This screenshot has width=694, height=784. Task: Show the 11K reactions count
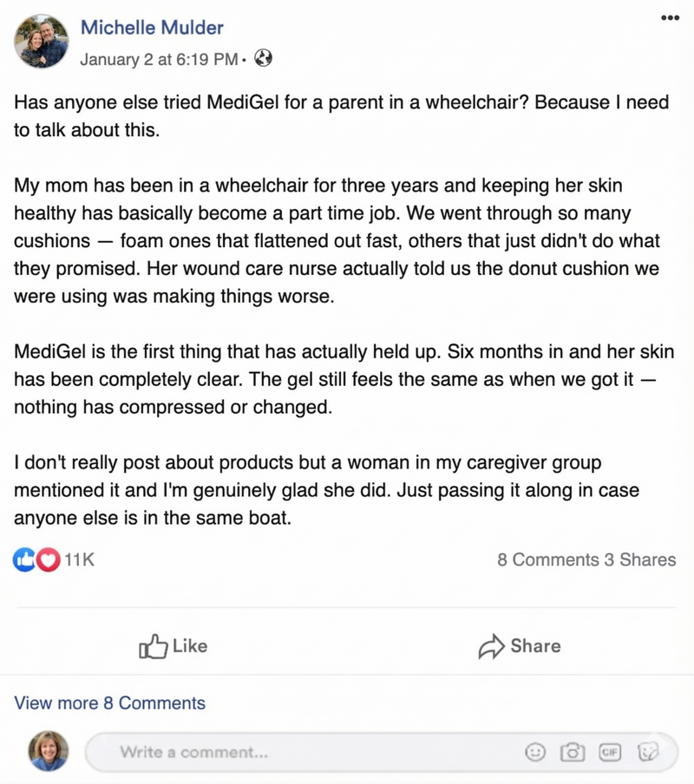tap(79, 560)
